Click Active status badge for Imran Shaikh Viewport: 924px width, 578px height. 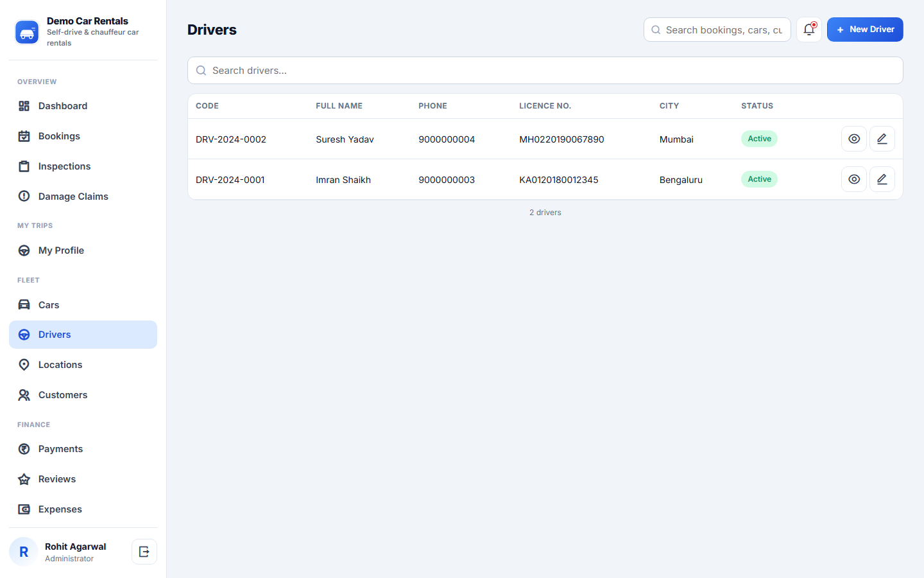point(759,179)
